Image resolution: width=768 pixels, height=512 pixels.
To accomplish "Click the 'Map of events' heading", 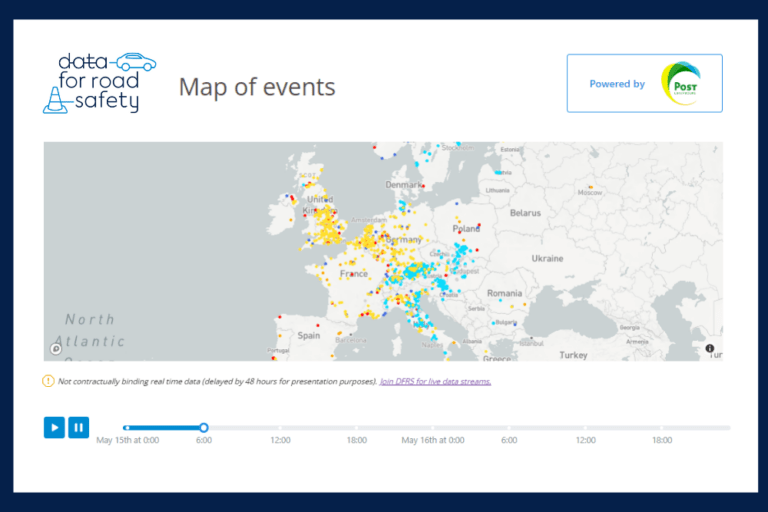I will (257, 87).
